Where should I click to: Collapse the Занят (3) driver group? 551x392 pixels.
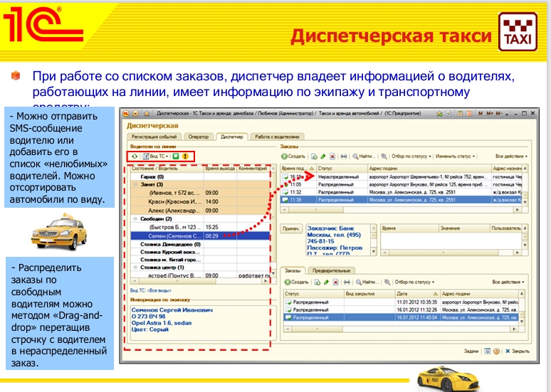[x=135, y=184]
